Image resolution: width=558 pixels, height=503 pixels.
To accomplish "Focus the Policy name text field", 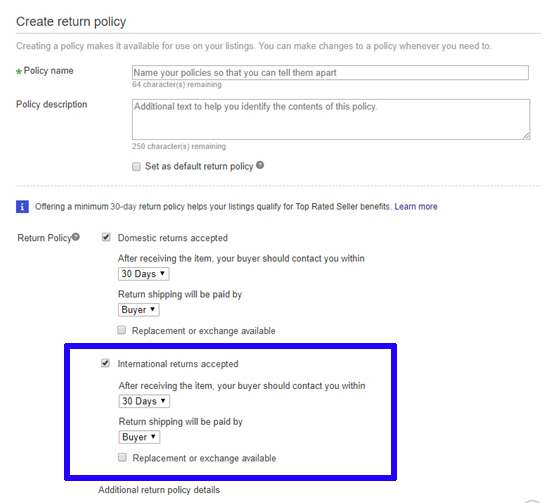I will point(330,73).
